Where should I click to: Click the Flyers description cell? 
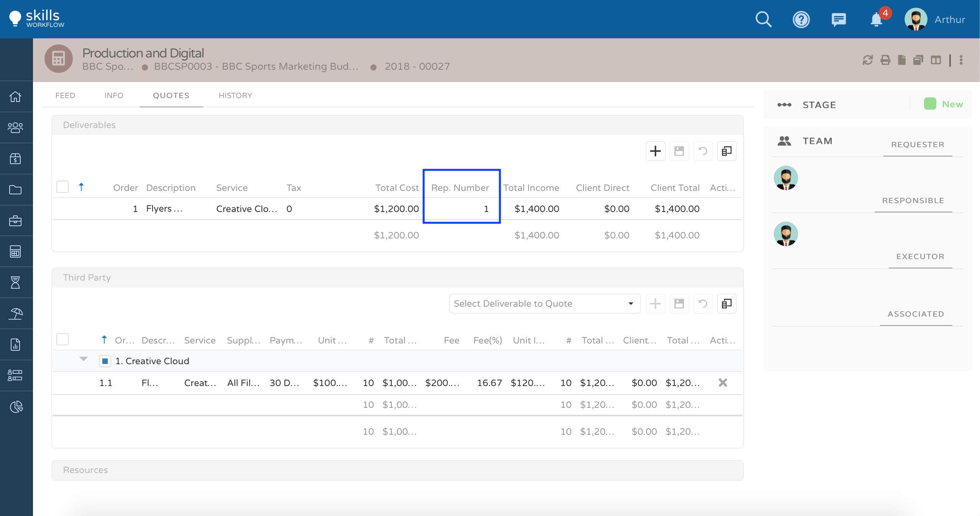[x=164, y=209]
